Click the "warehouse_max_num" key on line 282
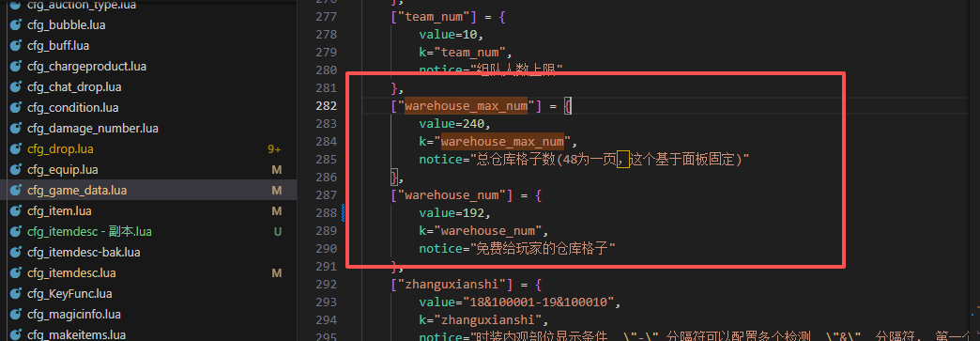The image size is (980, 341). [467, 106]
